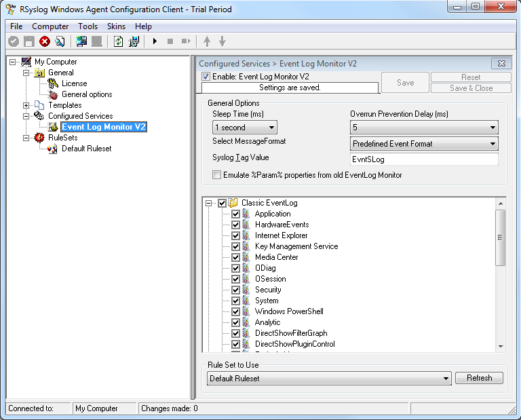The width and height of the screenshot is (521, 420).
Task: Open the Computer menu
Action: click(50, 26)
